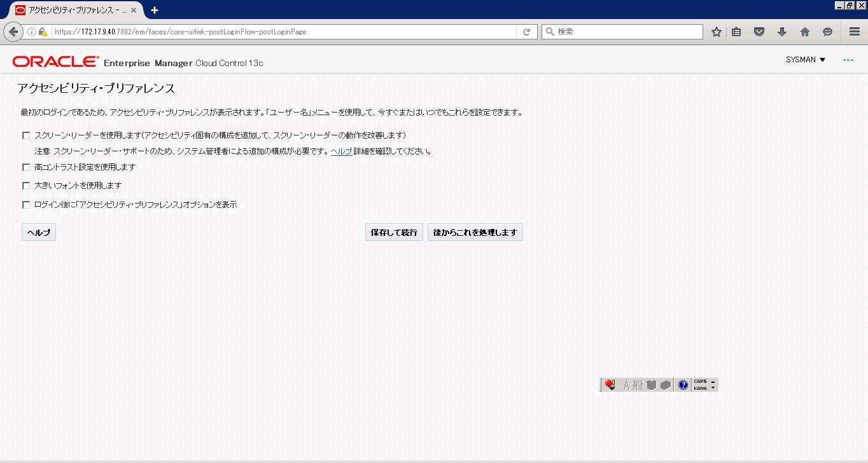The image size is (868, 463).
Task: Check show accessibility preferences after login
Action: pos(26,205)
